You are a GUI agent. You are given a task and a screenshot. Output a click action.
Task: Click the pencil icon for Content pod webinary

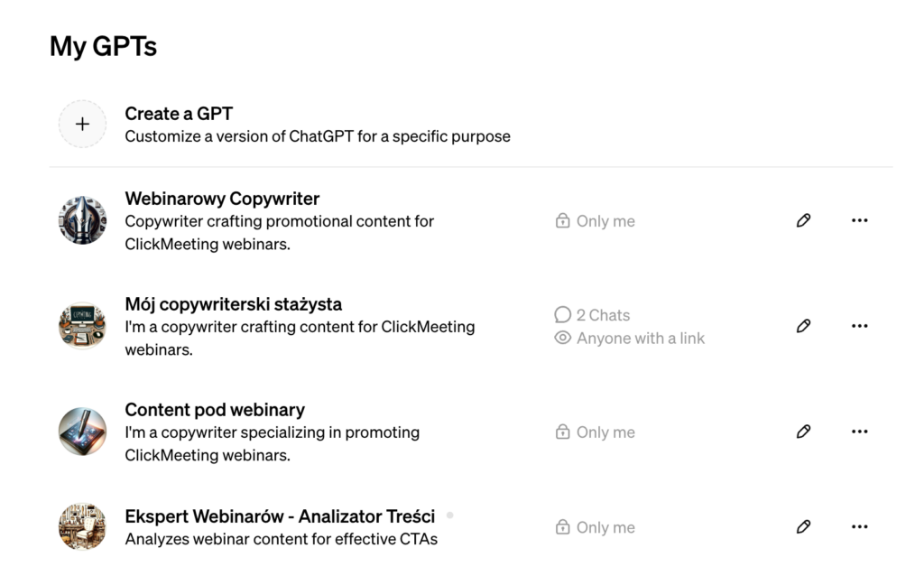[x=803, y=432]
